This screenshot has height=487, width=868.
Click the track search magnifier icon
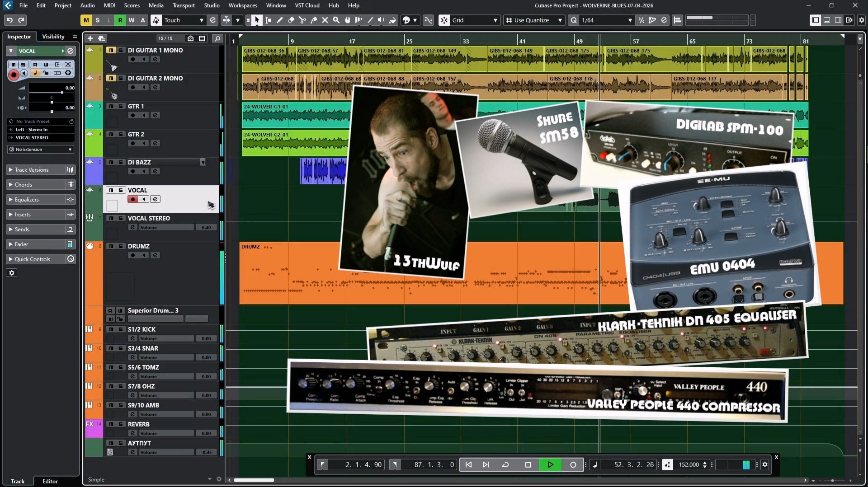coord(217,38)
